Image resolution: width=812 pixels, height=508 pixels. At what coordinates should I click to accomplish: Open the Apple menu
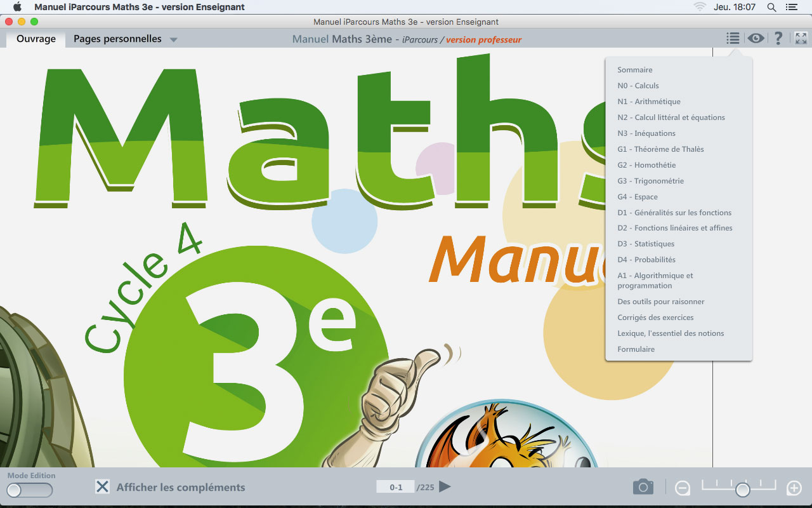pyautogui.click(x=17, y=7)
